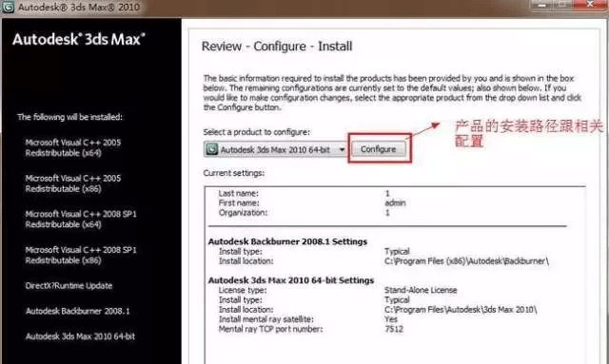
Task: Click Microsoft Visual C++ 2005 Redistributable (x64) entry
Action: coord(73,147)
